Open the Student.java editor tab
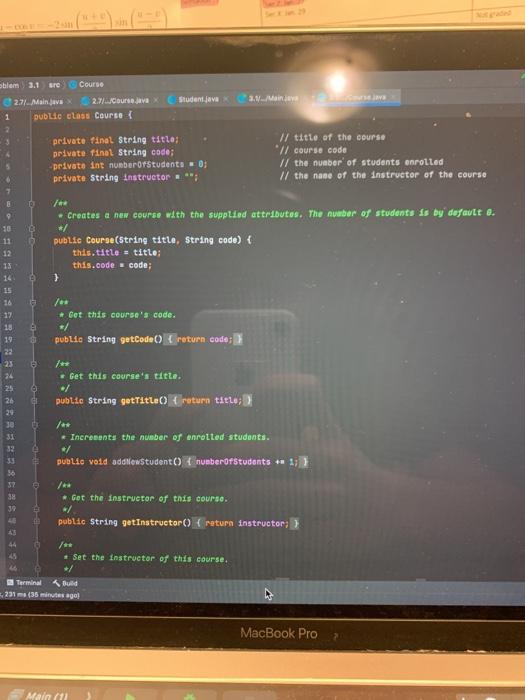This screenshot has width=525, height=700. (198, 99)
